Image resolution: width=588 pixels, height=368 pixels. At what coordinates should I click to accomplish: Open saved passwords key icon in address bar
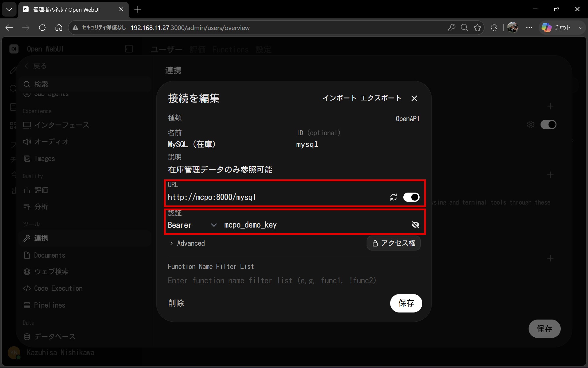pos(451,28)
